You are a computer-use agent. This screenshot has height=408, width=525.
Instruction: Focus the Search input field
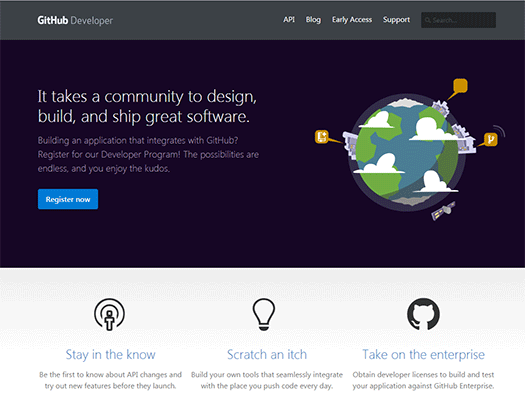coord(458,20)
